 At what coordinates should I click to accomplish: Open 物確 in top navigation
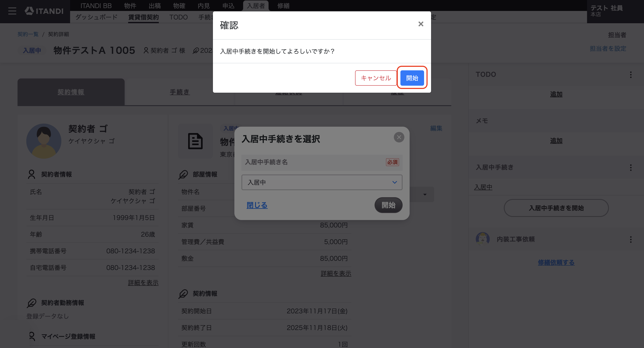click(179, 5)
